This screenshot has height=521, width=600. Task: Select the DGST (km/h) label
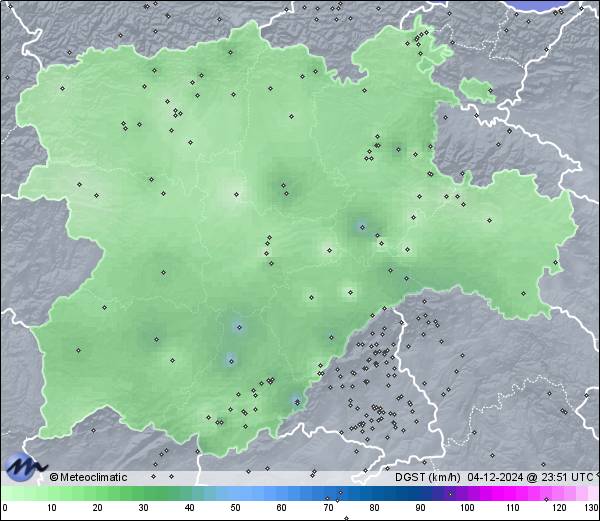pyautogui.click(x=427, y=477)
